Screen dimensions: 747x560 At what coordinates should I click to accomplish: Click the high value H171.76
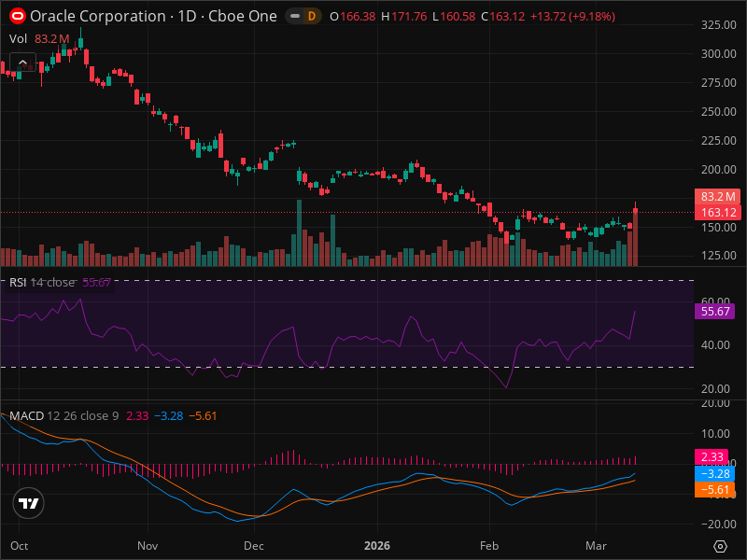(404, 17)
